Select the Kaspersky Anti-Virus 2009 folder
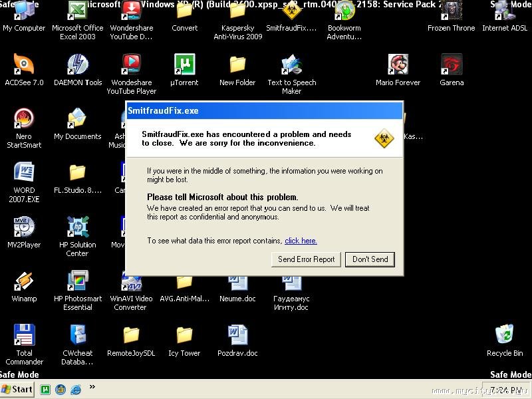The image size is (532, 399). (x=237, y=21)
